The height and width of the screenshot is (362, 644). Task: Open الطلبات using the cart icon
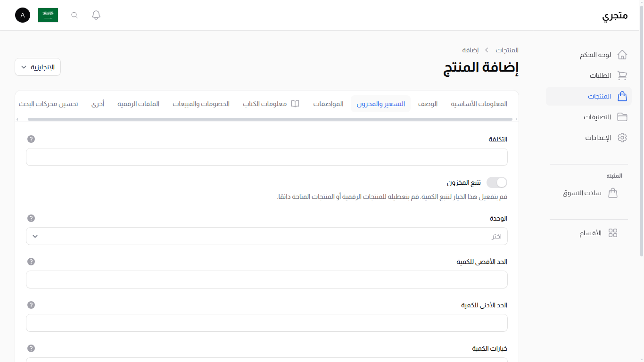622,75
